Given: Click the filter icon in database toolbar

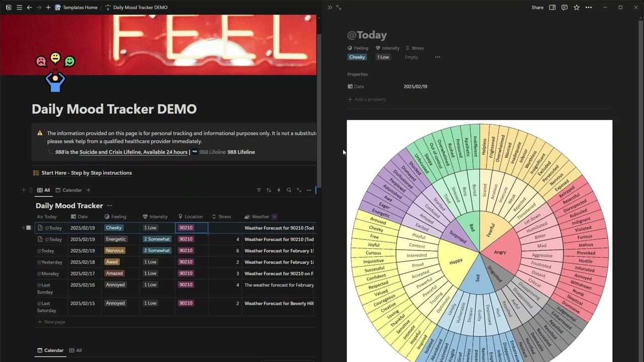Looking at the screenshot, I should (x=259, y=190).
